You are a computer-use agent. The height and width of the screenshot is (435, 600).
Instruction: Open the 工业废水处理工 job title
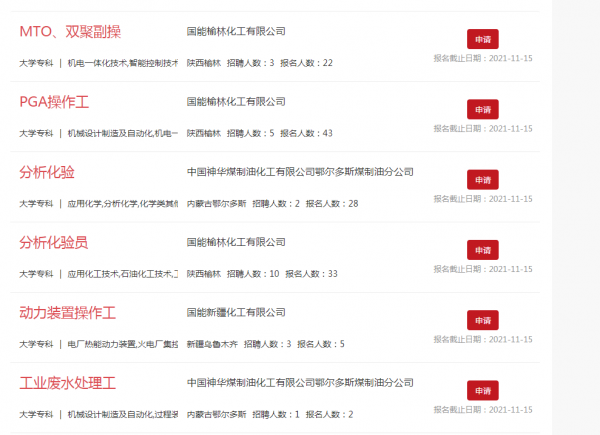(67, 383)
